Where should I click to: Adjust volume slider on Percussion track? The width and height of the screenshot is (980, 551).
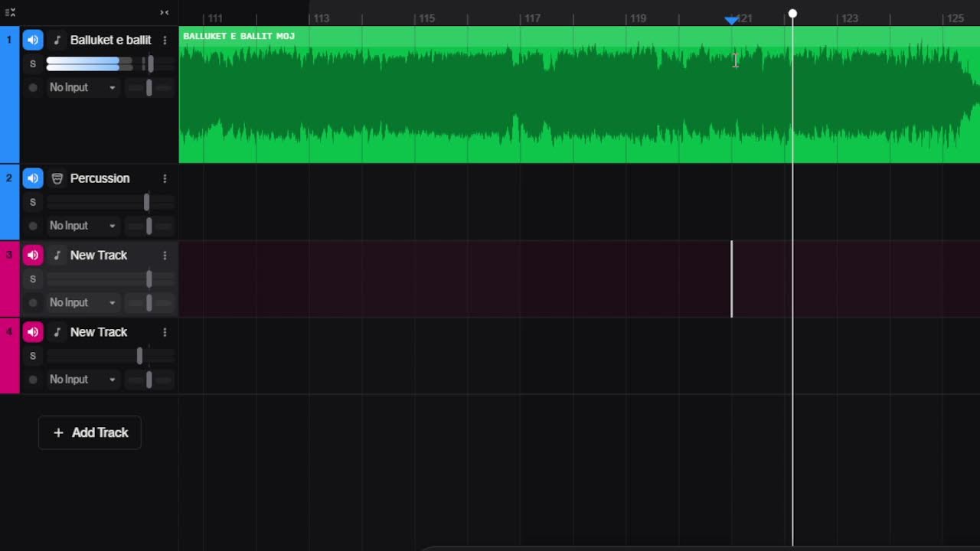[x=146, y=202]
